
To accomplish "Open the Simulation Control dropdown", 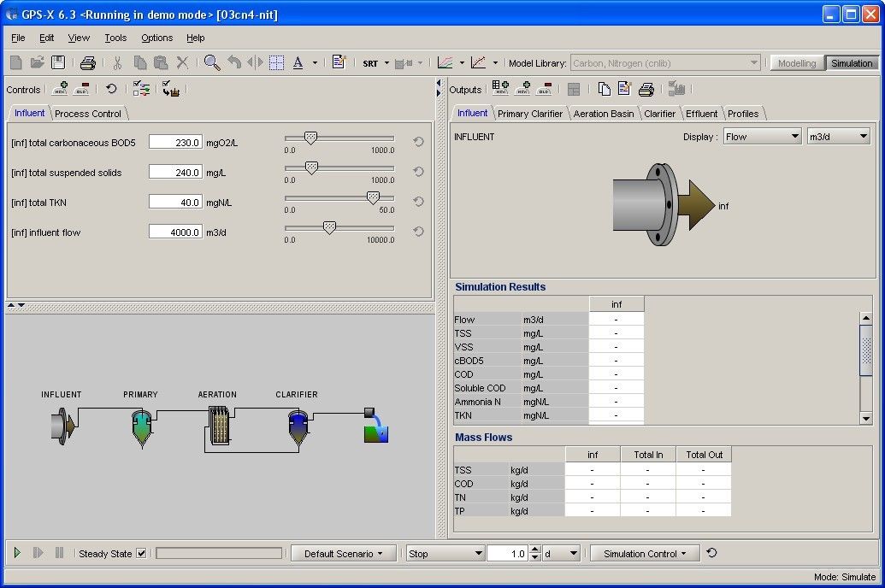I will 645,554.
